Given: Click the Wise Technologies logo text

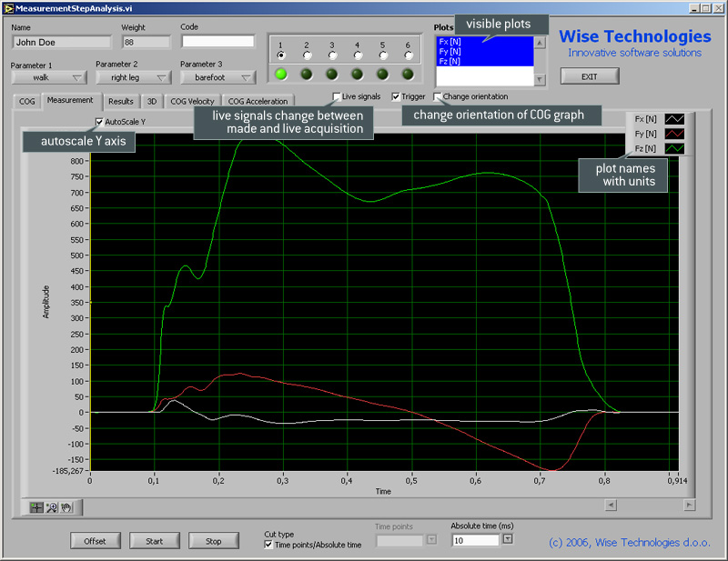Looking at the screenshot, I should click(x=634, y=36).
